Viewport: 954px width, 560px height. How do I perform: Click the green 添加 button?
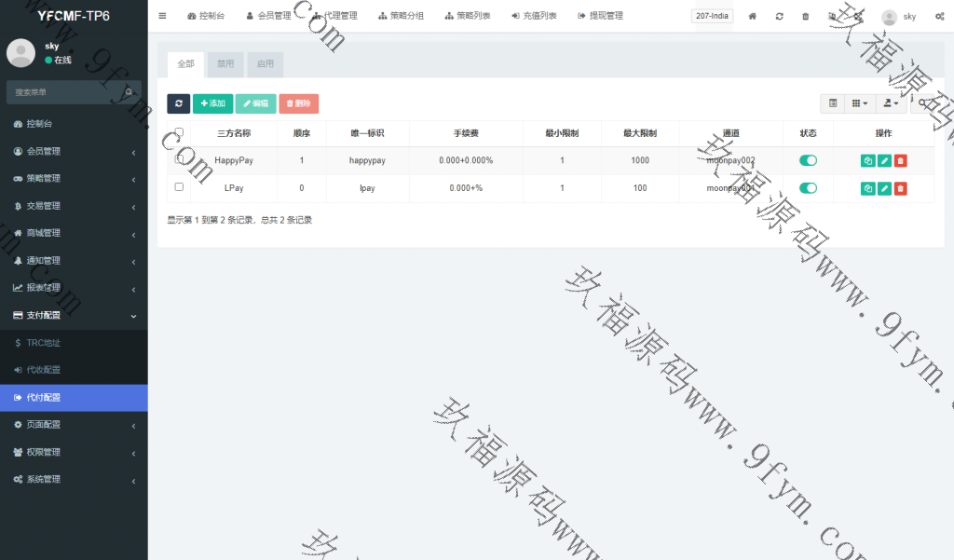[212, 103]
